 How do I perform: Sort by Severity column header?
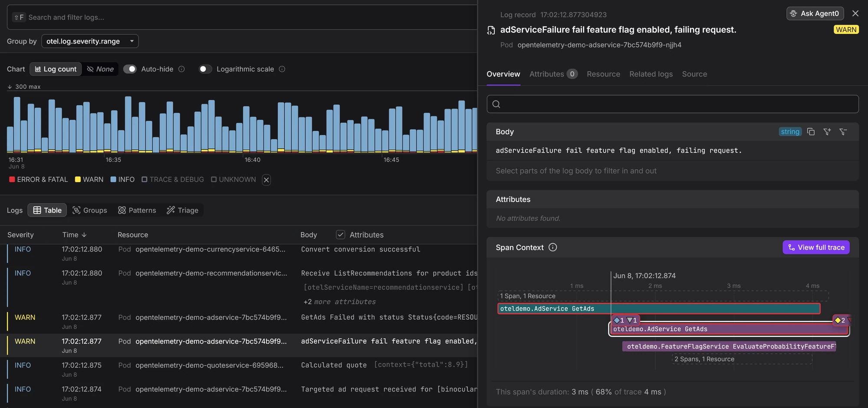(20, 235)
